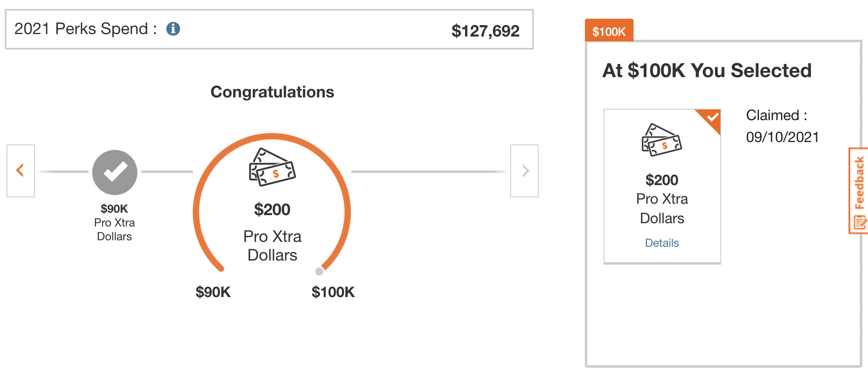868x375 pixels.
Task: Click the Feedback notepad pencil icon
Action: 860,222
